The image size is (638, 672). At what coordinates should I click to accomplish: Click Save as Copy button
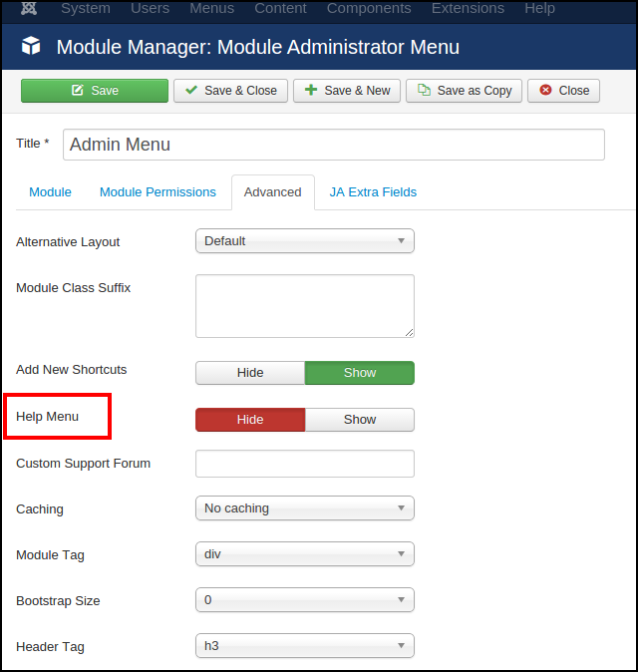[x=465, y=91]
